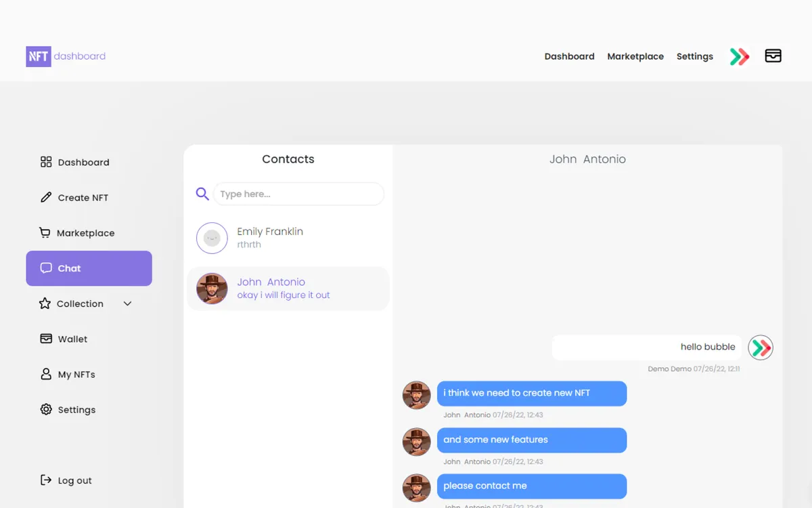Click the NFT dashboard logo

point(66,56)
